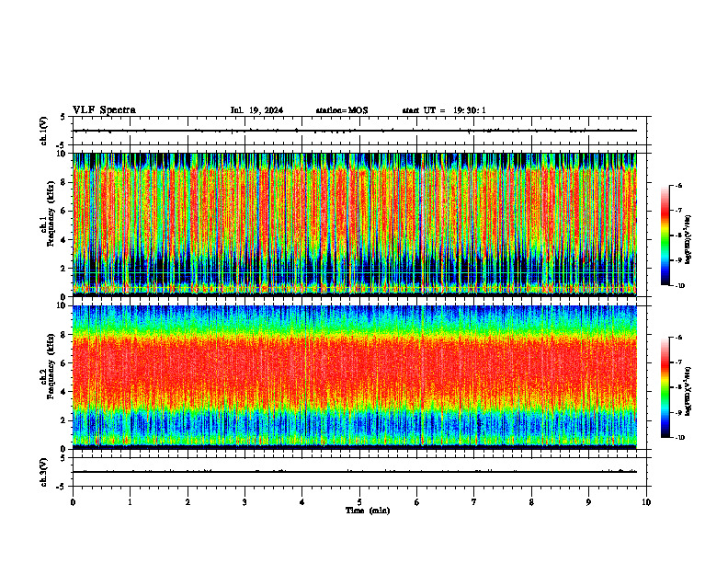The width and height of the screenshot is (728, 563).
Task: Click the "2" kHz tick on ch.1 axis
Action: (64, 269)
